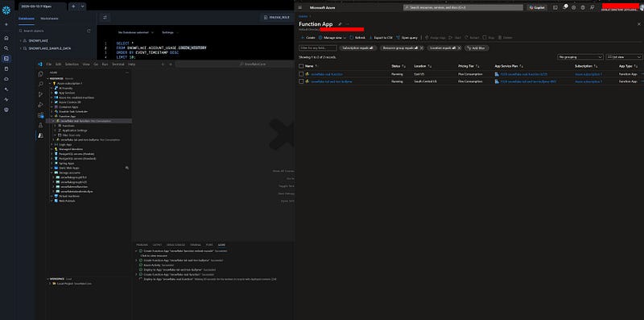The height and width of the screenshot is (320, 644).
Task: Click Export to CSV in Azure toolbar
Action: point(381,37)
